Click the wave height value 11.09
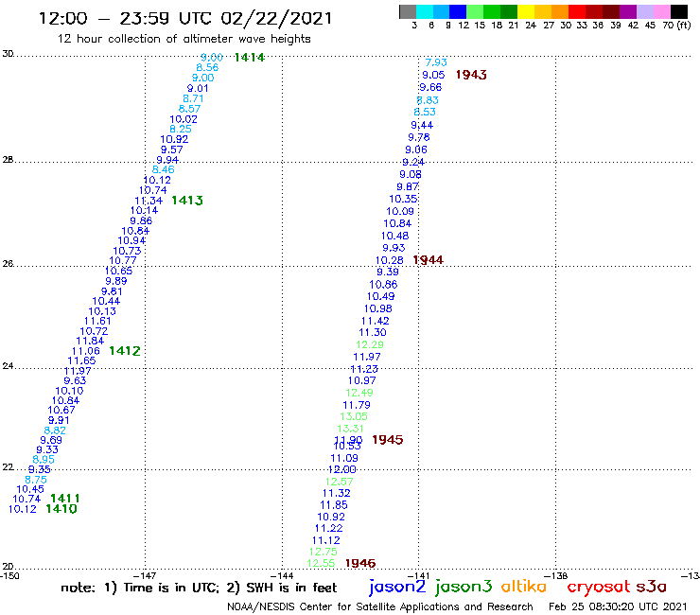The image size is (700, 615). tap(343, 458)
